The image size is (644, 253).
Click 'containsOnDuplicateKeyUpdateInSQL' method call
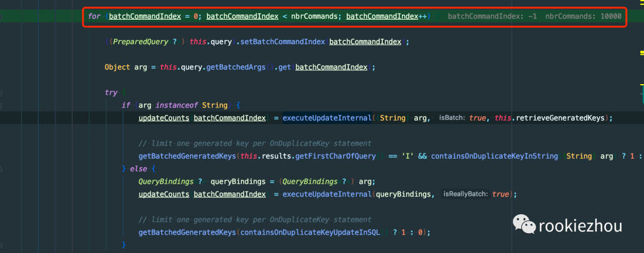point(309,233)
